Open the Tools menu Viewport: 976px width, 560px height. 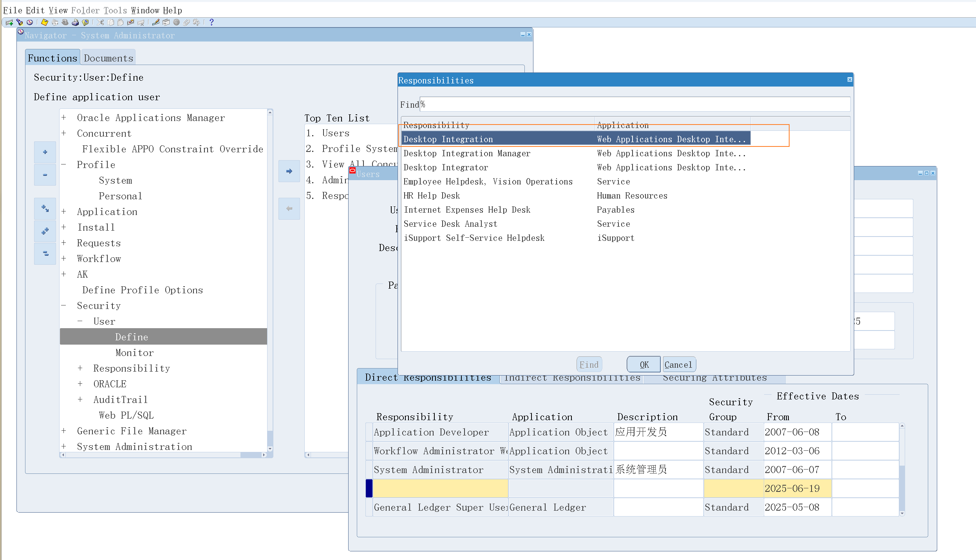pyautogui.click(x=115, y=10)
